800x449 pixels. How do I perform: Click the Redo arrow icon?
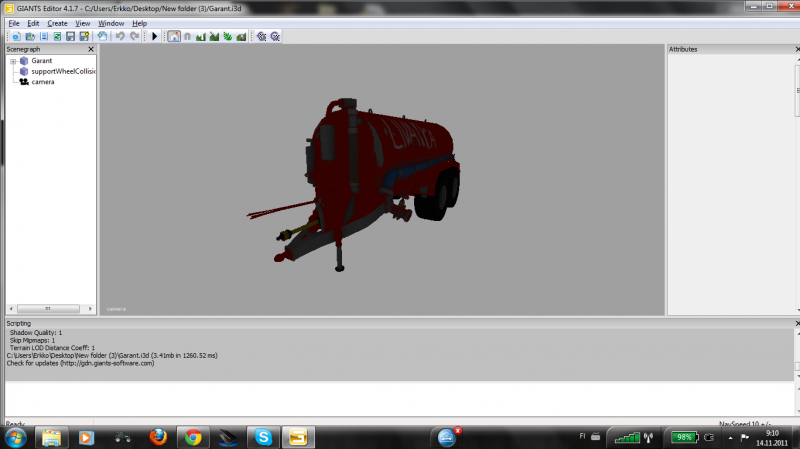(x=135, y=36)
